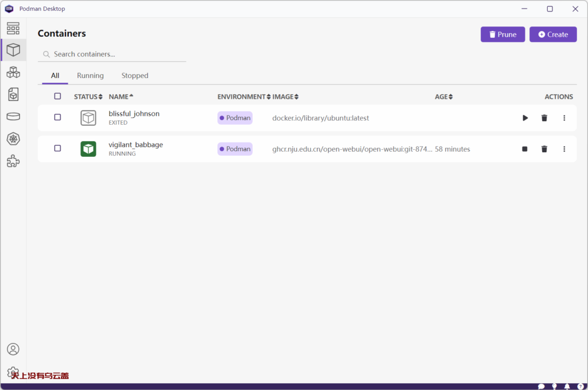The image size is (588, 390).
Task: Open the Volumes sidebar icon
Action: click(13, 117)
